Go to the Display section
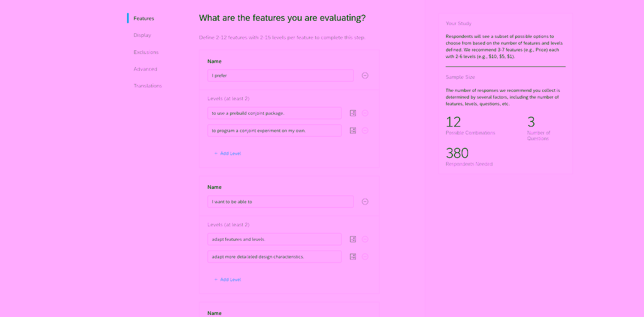 [142, 35]
